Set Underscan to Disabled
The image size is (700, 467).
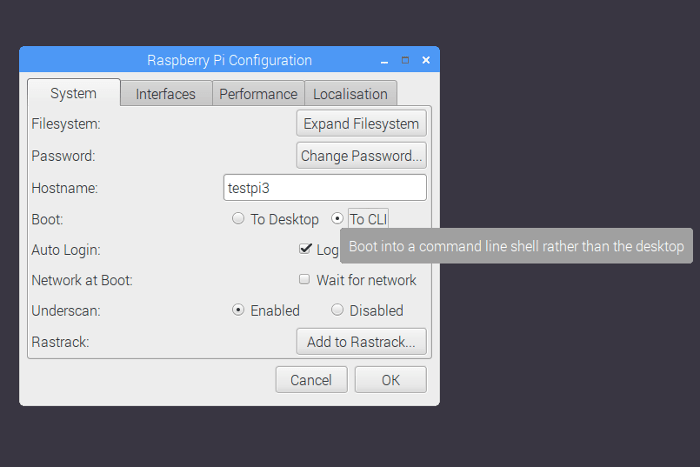click(x=337, y=310)
